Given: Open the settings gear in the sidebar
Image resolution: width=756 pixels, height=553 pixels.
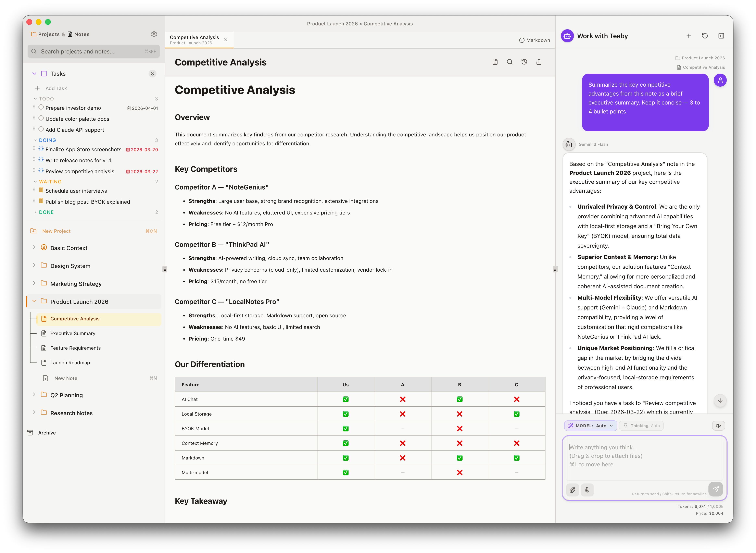Looking at the screenshot, I should (154, 34).
